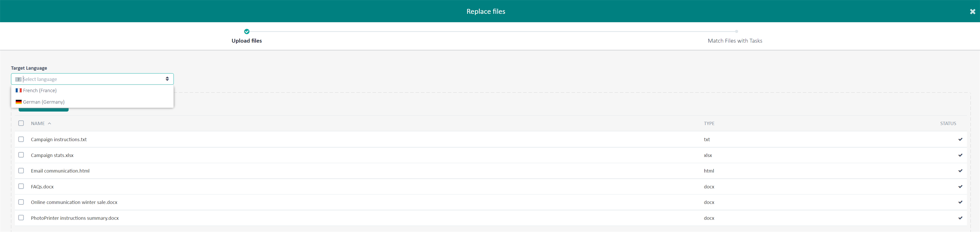
Task: Click the html type cell
Action: [x=709, y=171]
